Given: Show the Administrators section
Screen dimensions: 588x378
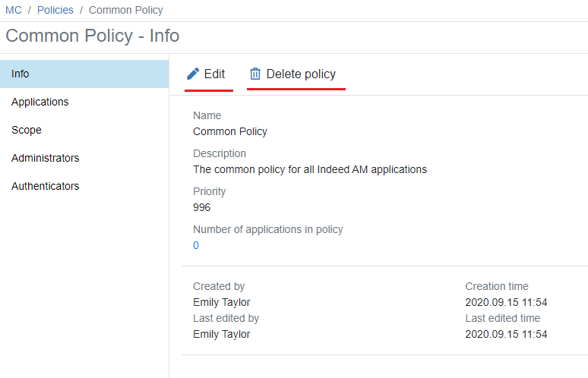Looking at the screenshot, I should click(x=45, y=158).
